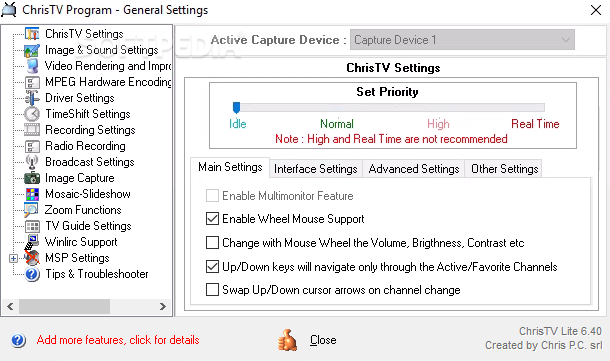Select Broadcast Settings label

pyautogui.click(x=90, y=162)
